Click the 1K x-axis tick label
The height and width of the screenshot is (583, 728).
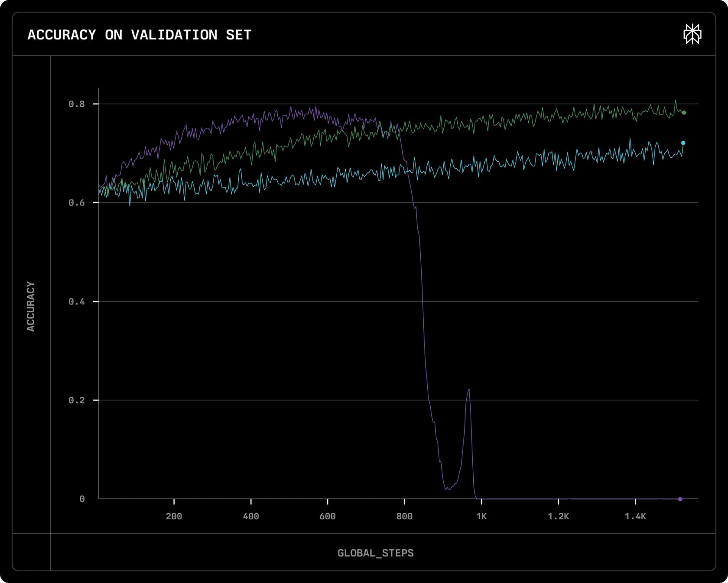(481, 516)
